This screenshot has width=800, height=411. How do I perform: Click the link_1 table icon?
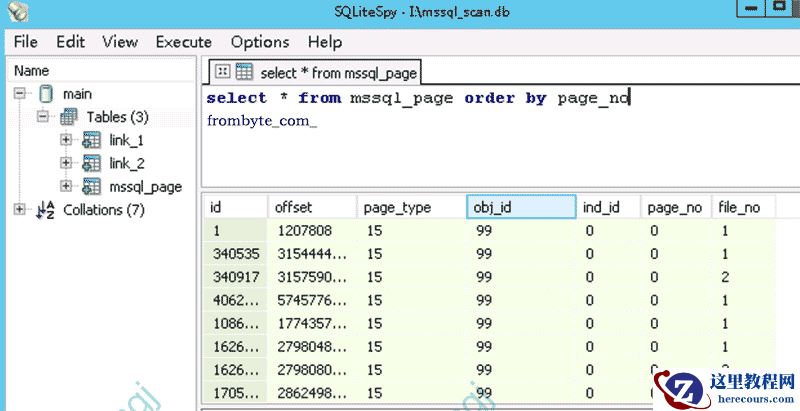pos(92,140)
